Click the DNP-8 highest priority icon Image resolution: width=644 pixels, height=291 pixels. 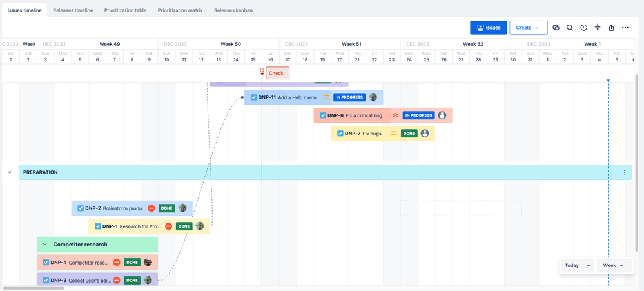395,115
